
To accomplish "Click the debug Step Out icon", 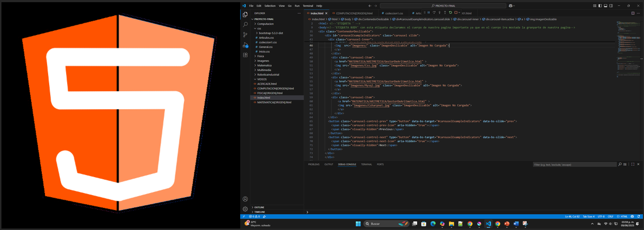I will (x=445, y=13).
